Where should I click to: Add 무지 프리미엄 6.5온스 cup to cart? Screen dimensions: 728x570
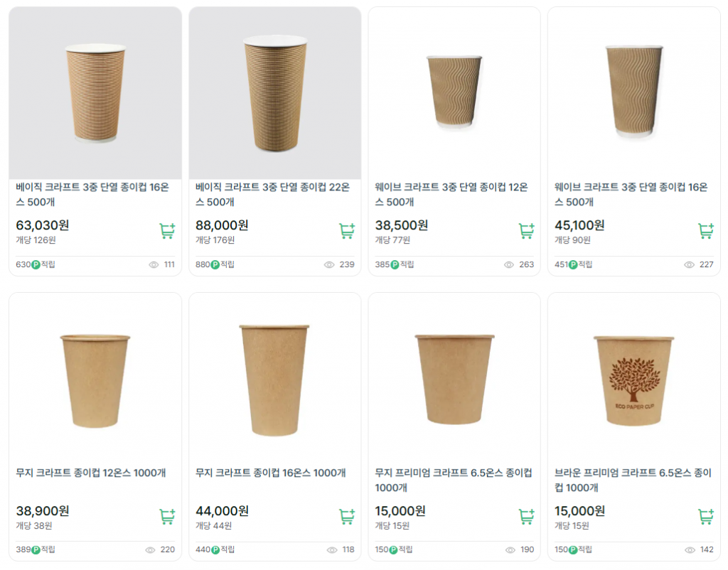click(527, 517)
